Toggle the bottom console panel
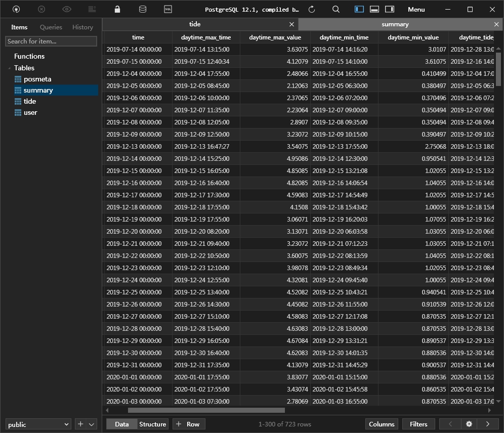The width and height of the screenshot is (504, 433). (x=374, y=9)
